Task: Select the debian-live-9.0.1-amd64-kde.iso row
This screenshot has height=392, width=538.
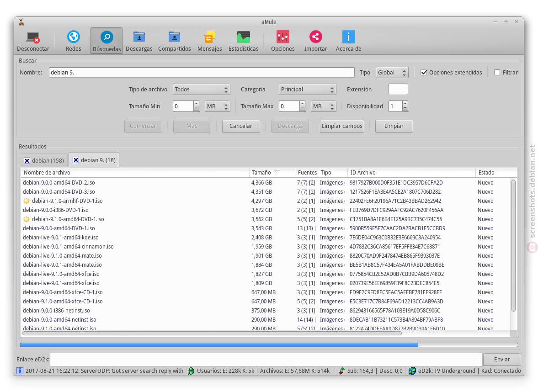Action: click(x=266, y=238)
